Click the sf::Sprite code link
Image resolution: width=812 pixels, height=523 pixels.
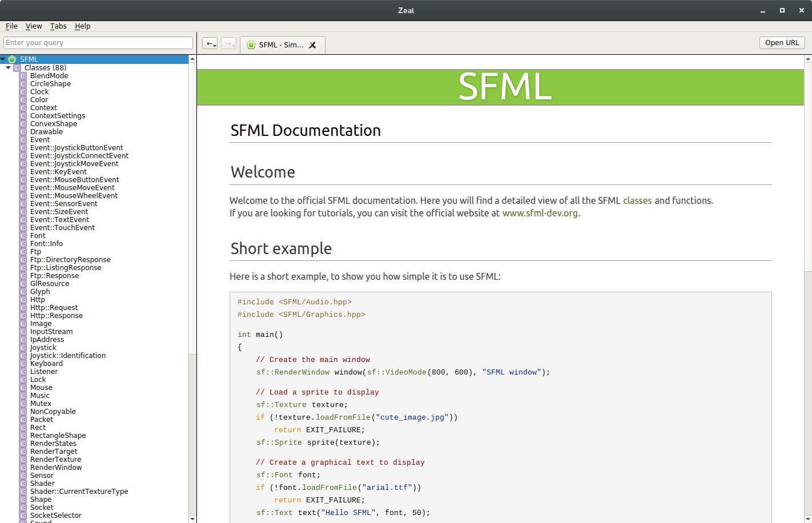279,442
